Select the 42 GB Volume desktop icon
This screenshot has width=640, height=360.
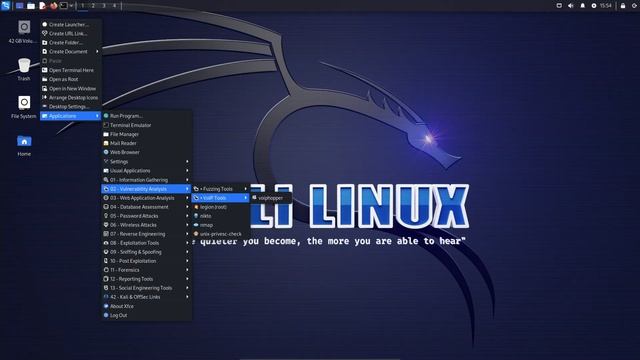click(24, 32)
